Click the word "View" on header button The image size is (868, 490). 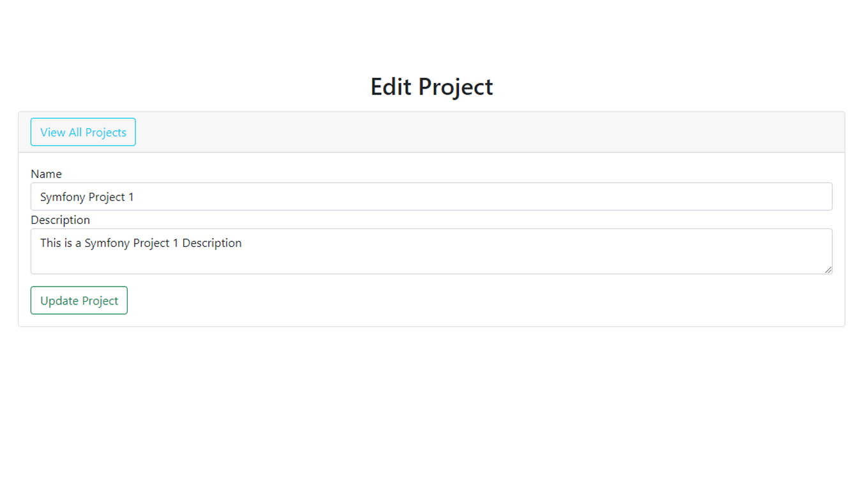[x=53, y=132]
